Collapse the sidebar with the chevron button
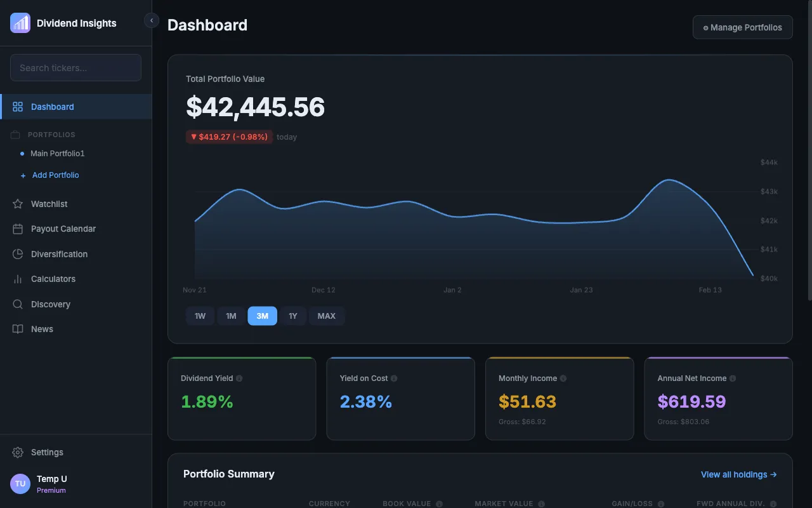812x508 pixels. point(152,20)
